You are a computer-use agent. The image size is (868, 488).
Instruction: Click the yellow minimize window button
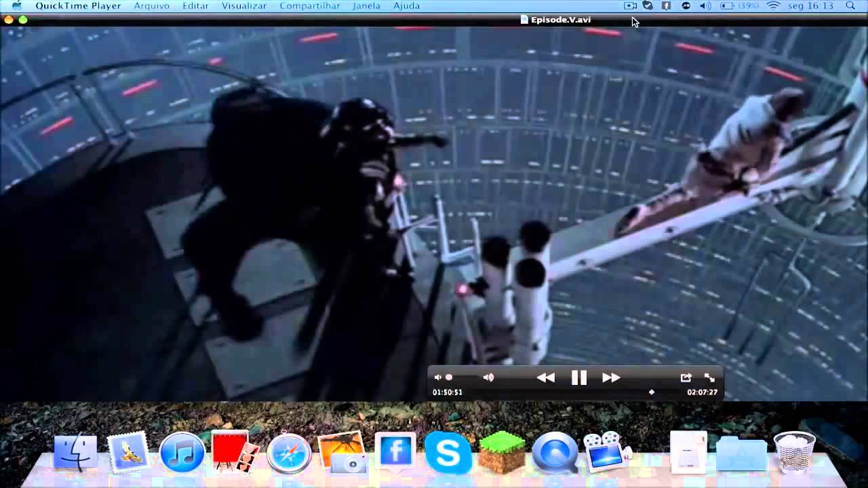tap(8, 20)
